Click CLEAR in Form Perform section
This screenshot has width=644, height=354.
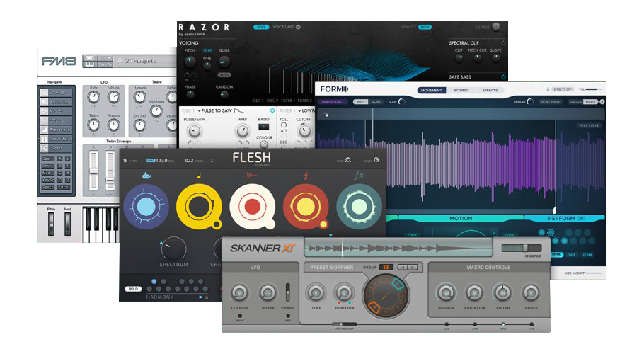point(587,255)
